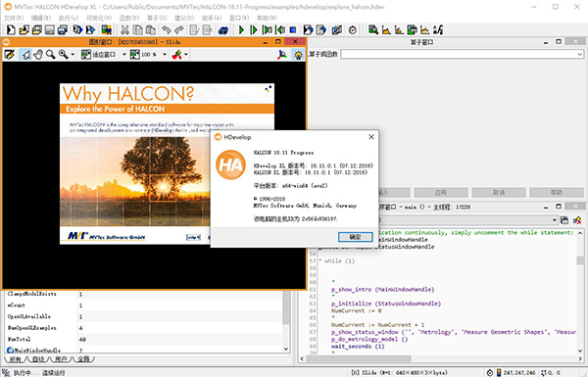
Task: Open the zoom mode dropdown arrow
Action: tap(73, 54)
